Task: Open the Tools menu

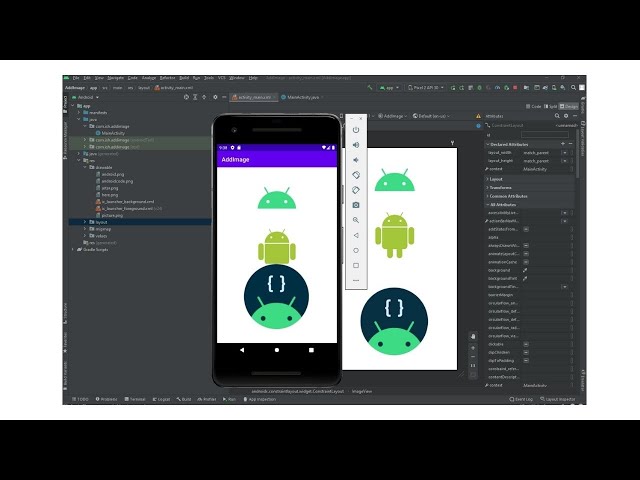Action: click(209, 78)
